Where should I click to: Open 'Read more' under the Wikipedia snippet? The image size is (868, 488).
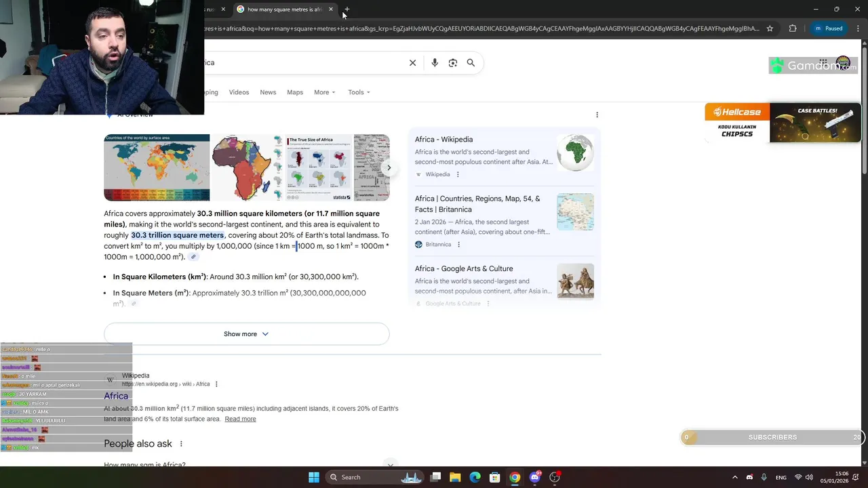240,419
